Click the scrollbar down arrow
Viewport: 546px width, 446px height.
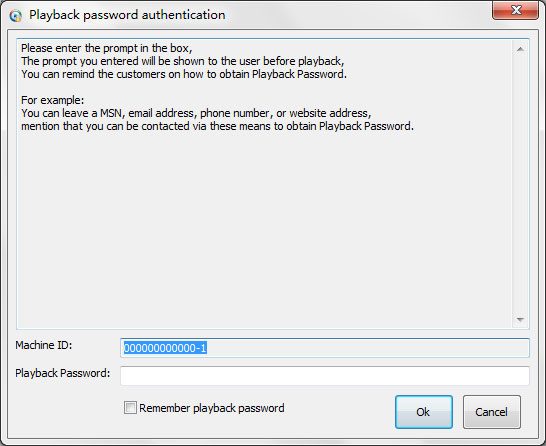pos(520,319)
